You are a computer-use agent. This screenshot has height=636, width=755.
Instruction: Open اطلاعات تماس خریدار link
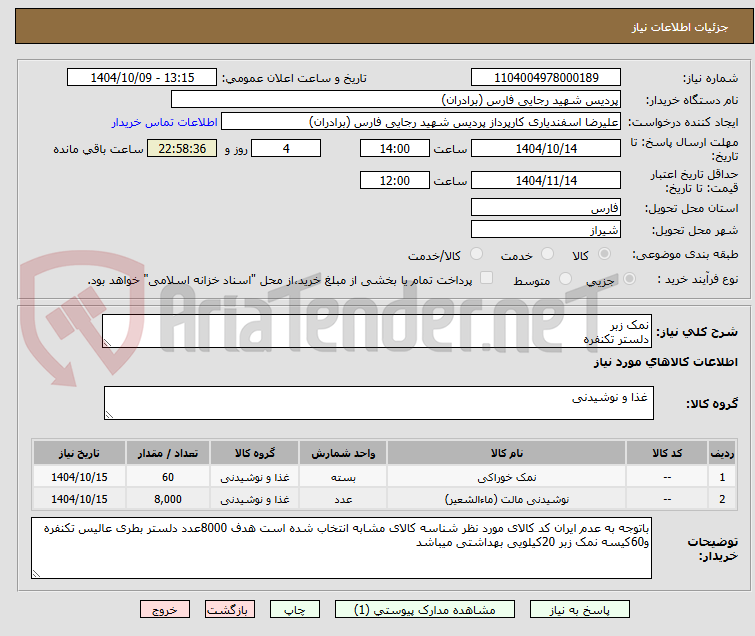pyautogui.click(x=165, y=122)
